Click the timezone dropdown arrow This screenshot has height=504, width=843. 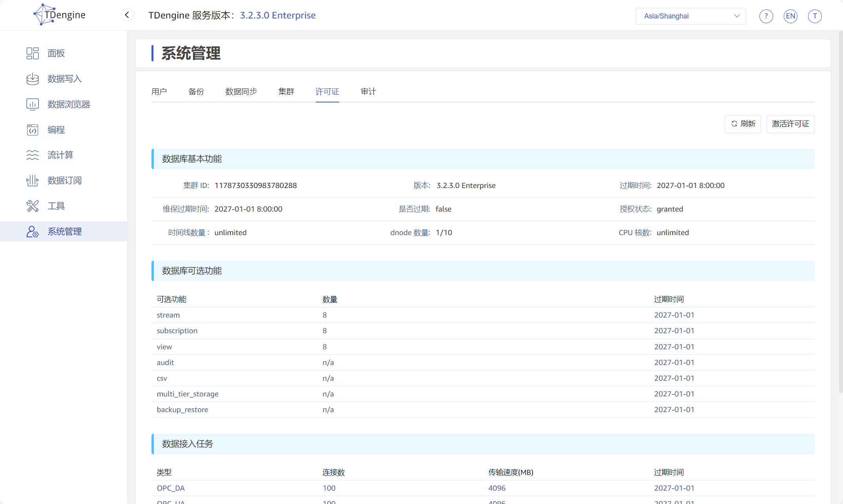point(737,16)
